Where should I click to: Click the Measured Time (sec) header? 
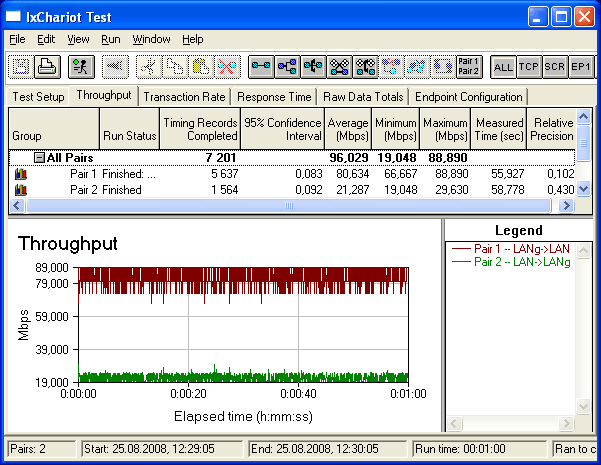499,129
